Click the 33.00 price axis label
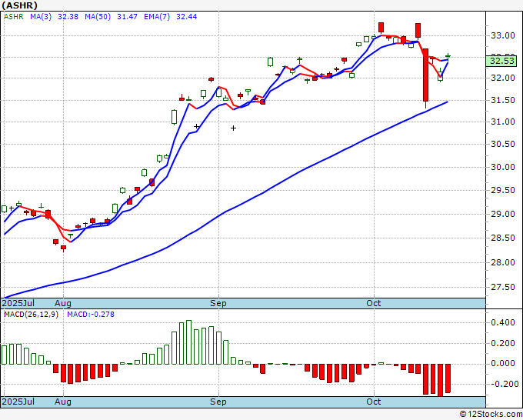 coord(503,35)
